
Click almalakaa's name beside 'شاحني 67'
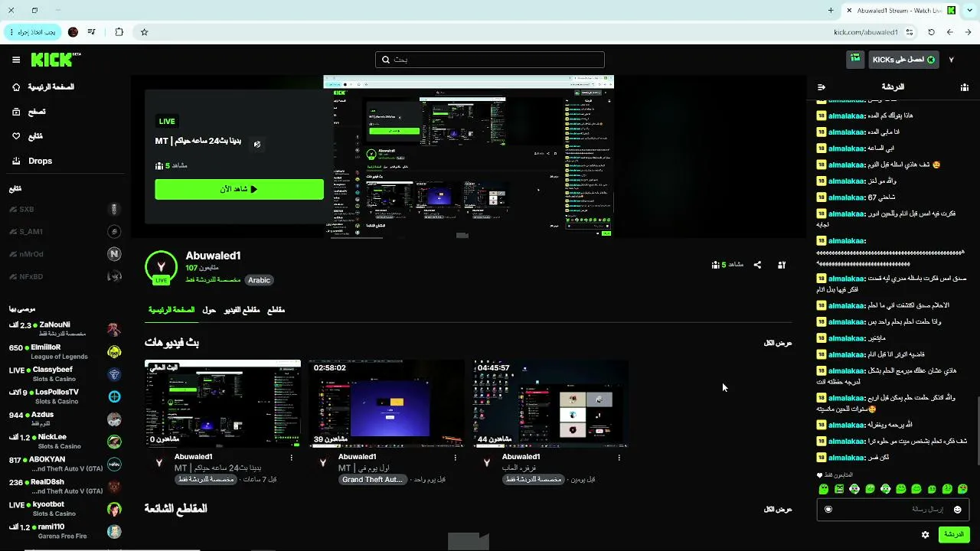tap(846, 197)
